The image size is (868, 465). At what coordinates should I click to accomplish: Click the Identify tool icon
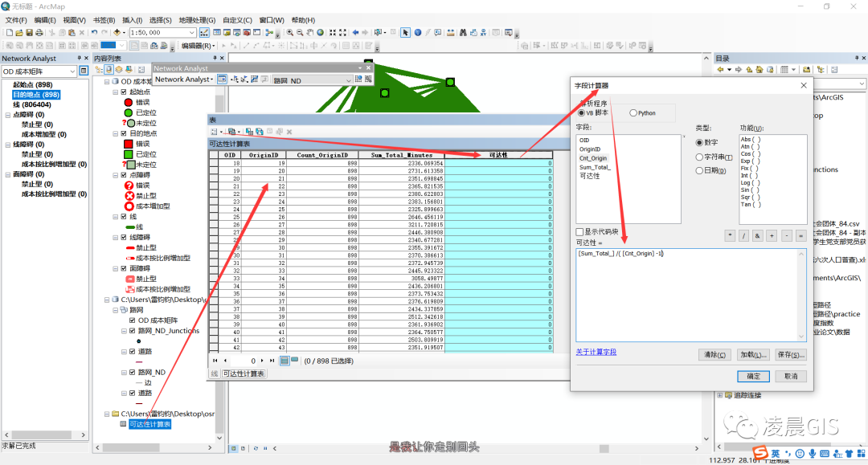click(417, 33)
